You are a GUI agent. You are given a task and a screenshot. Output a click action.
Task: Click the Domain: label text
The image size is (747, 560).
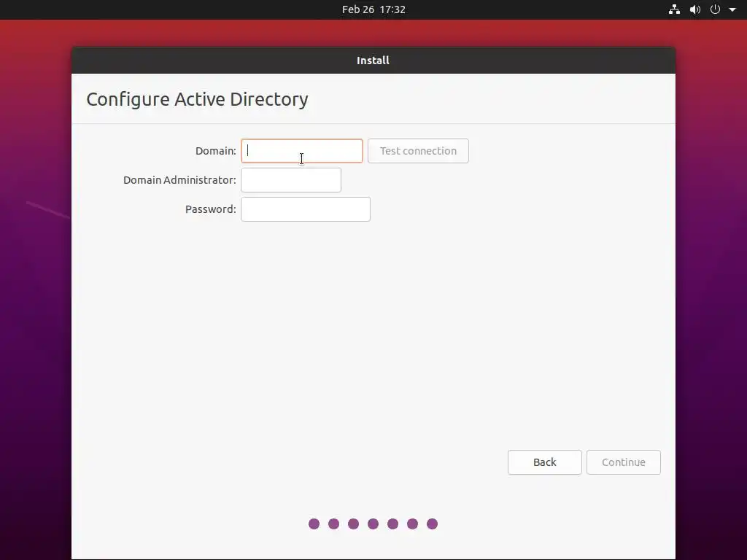coord(216,151)
